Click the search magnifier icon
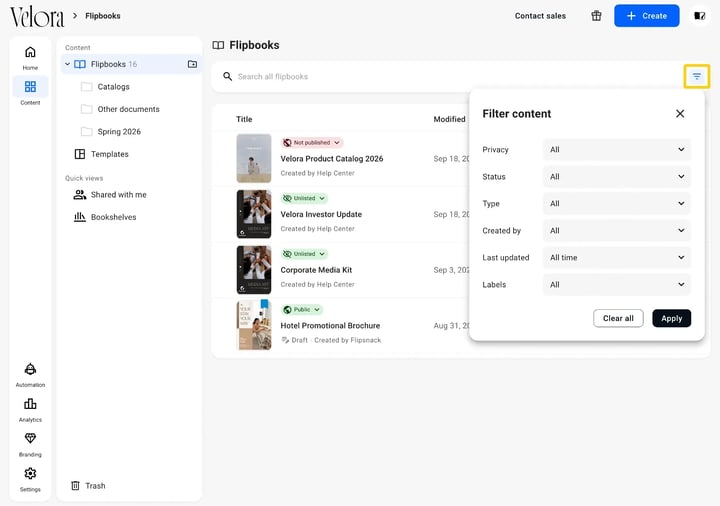720x506 pixels. click(227, 76)
